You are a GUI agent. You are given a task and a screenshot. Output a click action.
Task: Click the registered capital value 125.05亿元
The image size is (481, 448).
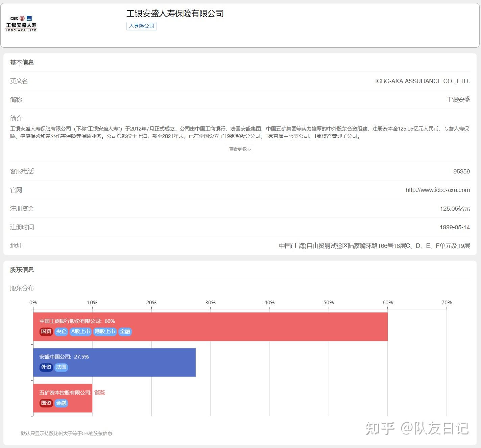[455, 209]
